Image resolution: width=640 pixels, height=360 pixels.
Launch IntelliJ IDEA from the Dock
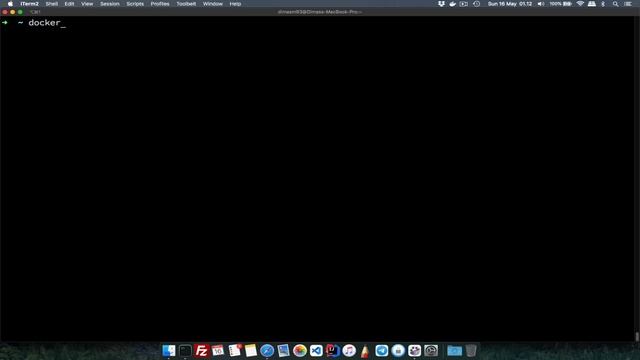click(x=333, y=350)
